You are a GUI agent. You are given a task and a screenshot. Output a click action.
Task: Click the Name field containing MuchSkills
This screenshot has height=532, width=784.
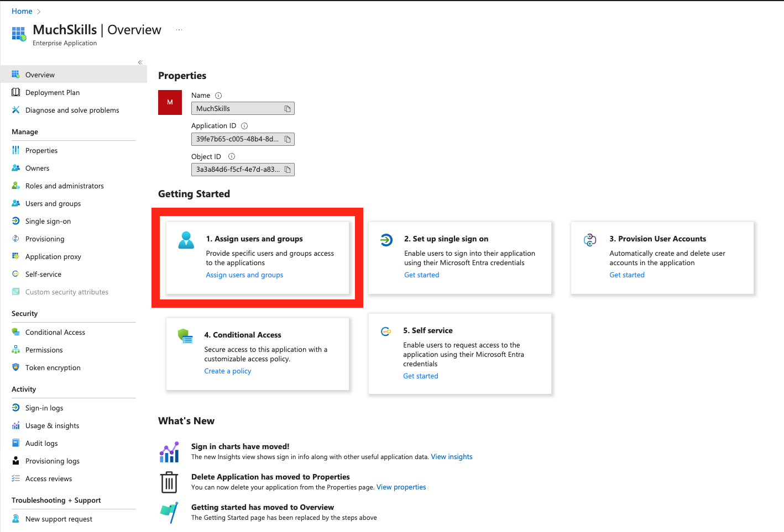(x=243, y=108)
